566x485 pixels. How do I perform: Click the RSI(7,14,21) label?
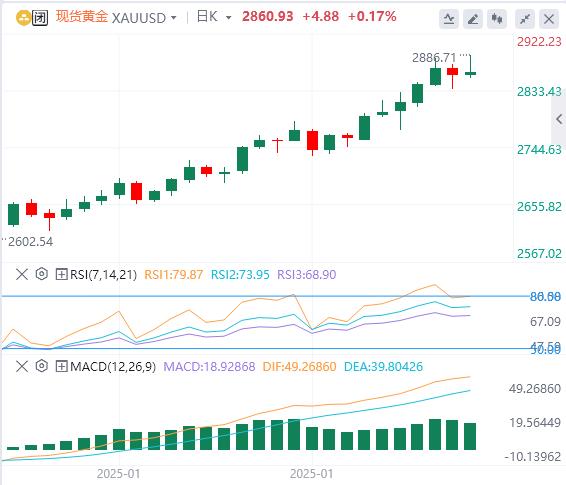pyautogui.click(x=104, y=275)
